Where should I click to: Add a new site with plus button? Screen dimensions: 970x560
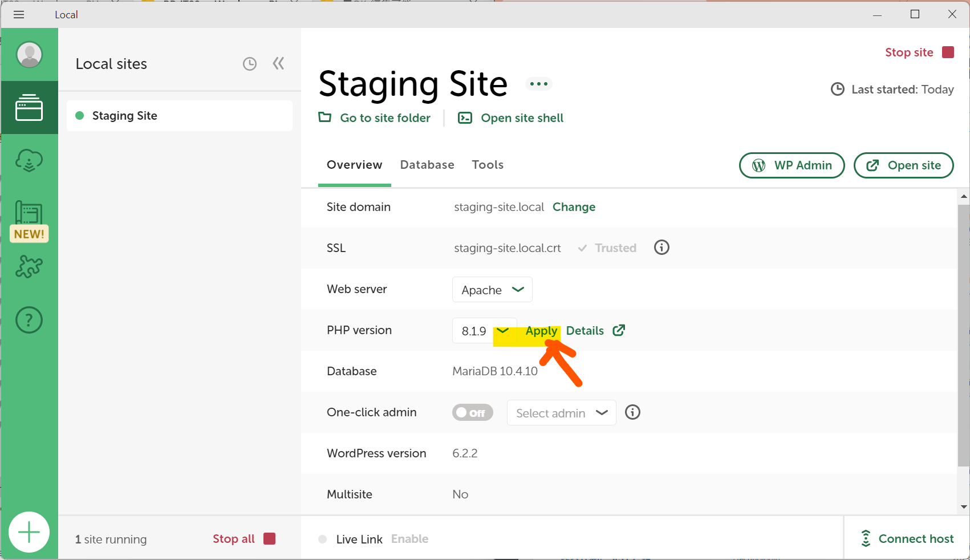click(x=29, y=532)
